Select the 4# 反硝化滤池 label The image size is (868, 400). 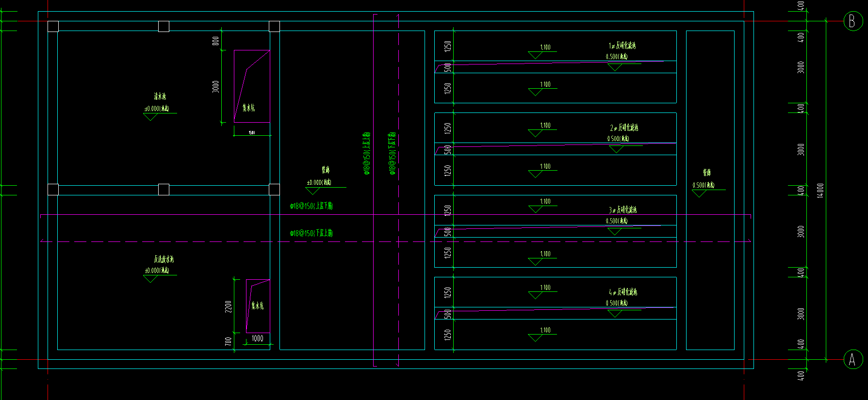point(623,292)
